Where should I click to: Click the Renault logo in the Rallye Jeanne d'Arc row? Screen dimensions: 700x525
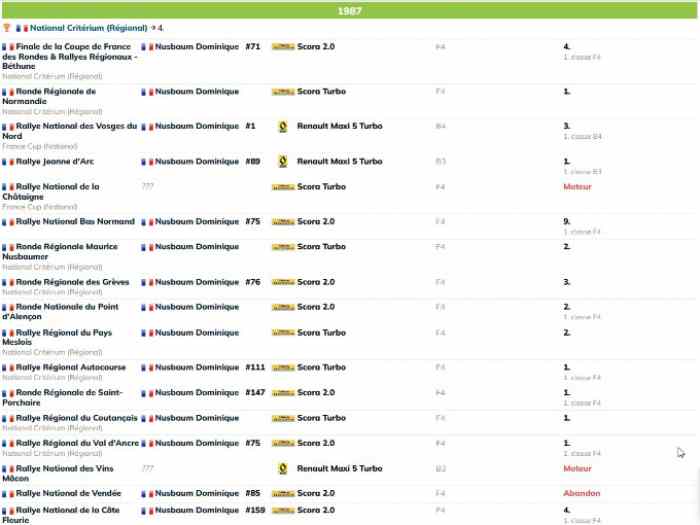coord(283,162)
